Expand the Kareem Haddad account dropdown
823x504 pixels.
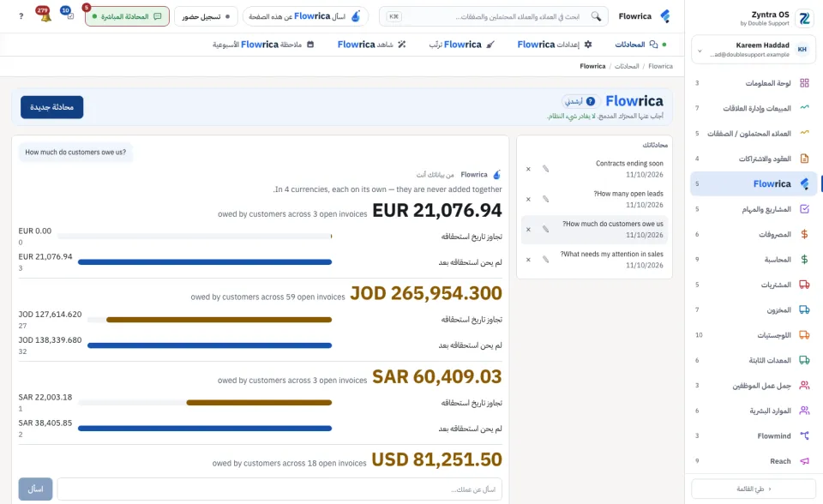point(700,51)
